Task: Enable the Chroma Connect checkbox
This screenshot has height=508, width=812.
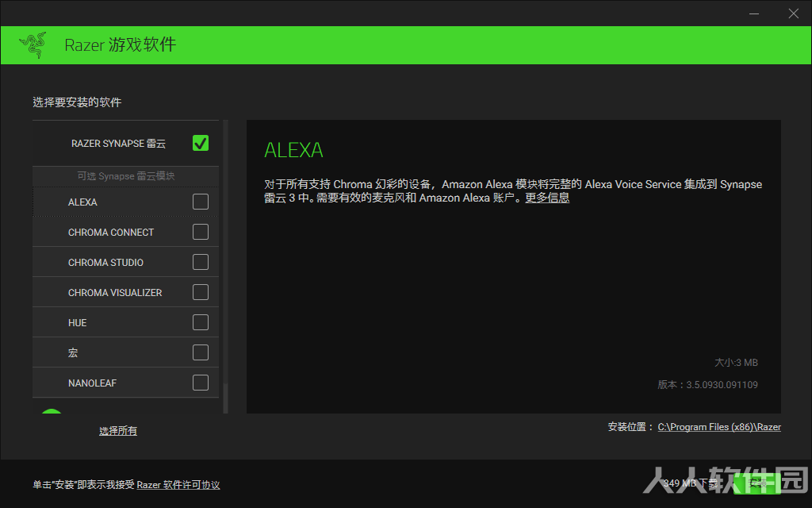Action: (x=201, y=232)
